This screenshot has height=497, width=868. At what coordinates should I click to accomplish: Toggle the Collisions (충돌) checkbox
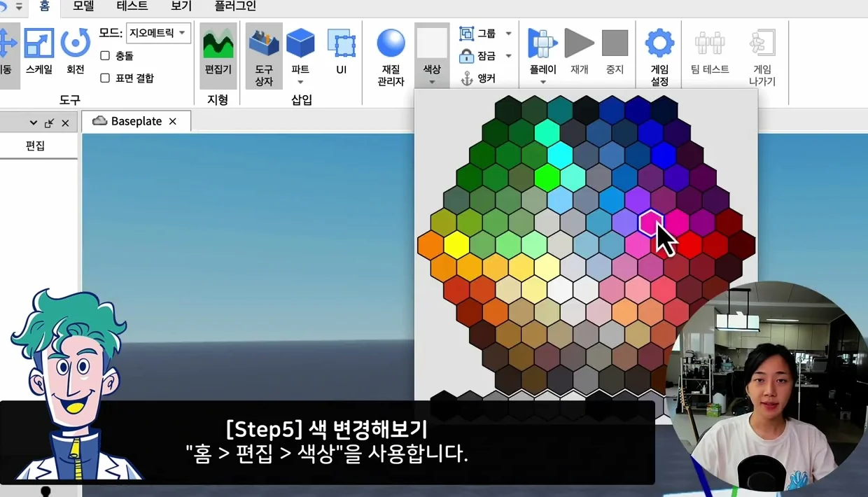pos(105,55)
